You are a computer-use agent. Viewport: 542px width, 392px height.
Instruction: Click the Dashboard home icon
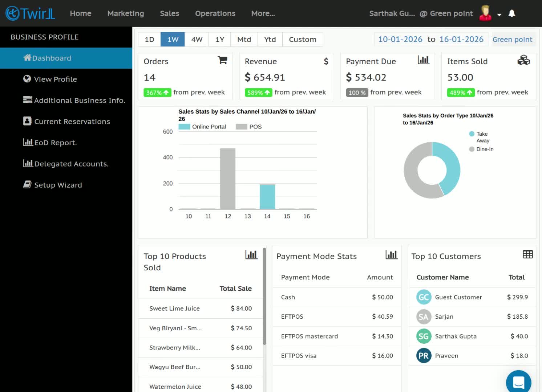click(27, 57)
